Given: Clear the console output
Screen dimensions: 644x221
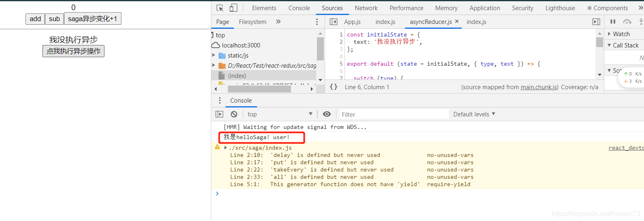Looking at the screenshot, I should pos(234,114).
